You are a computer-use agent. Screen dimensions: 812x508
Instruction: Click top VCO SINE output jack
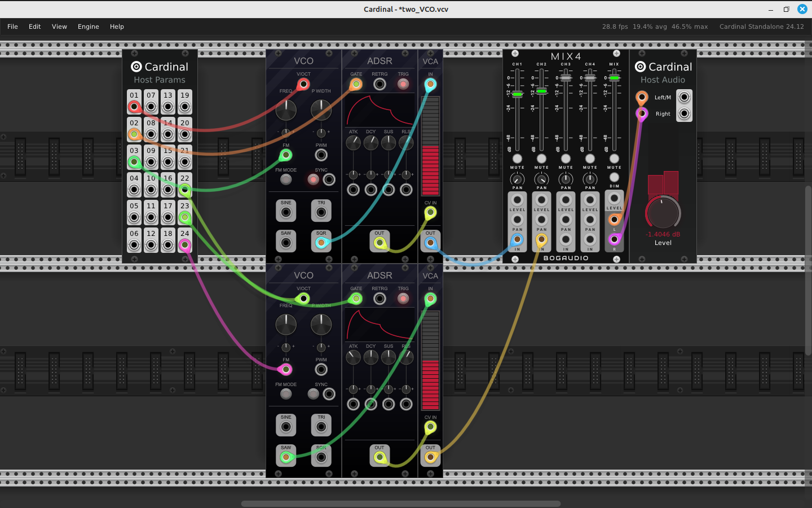(x=286, y=213)
